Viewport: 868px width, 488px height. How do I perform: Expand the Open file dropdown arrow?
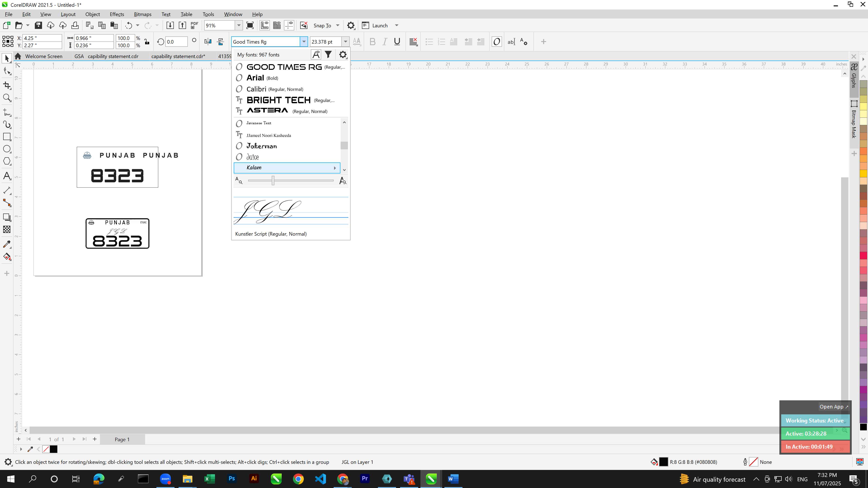point(28,25)
